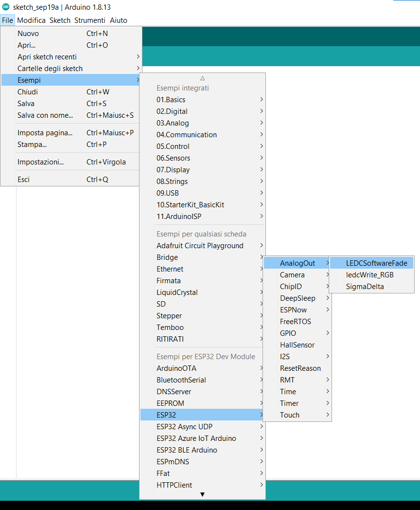
Task: Open SD examples submenu
Action: (202, 304)
